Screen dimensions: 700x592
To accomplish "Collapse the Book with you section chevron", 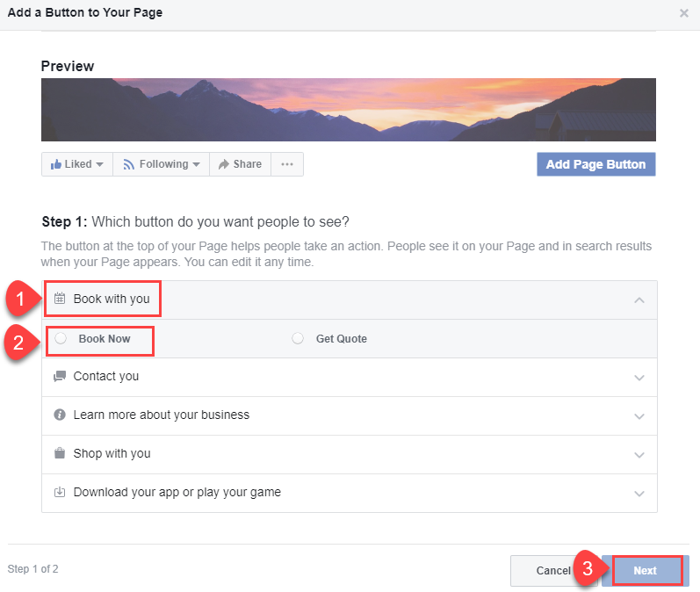I will (x=639, y=300).
